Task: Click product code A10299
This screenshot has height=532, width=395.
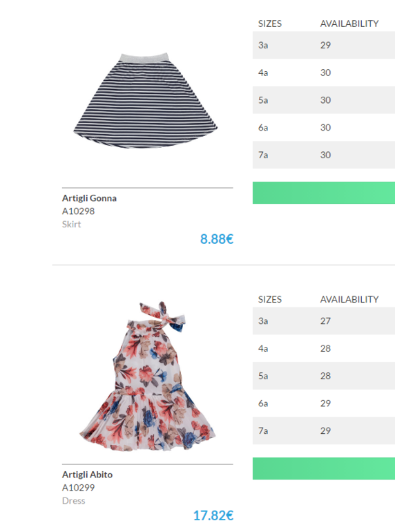Action: click(78, 488)
